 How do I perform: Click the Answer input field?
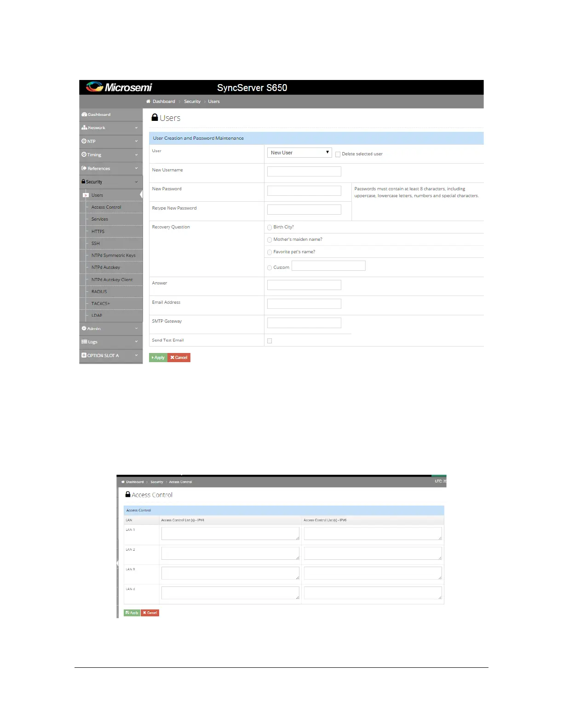[304, 285]
